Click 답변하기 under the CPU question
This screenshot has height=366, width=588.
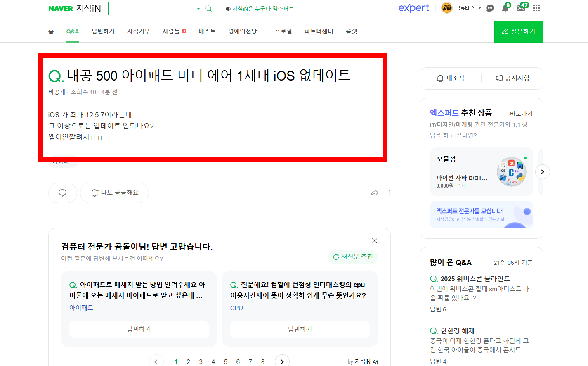300,329
